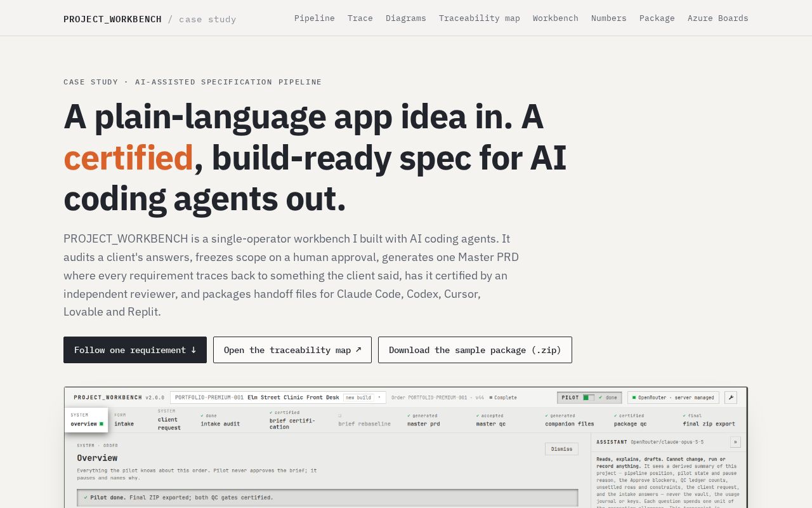812x508 pixels.
Task: Click the "Pilot done." status banner text
Action: coord(108,498)
